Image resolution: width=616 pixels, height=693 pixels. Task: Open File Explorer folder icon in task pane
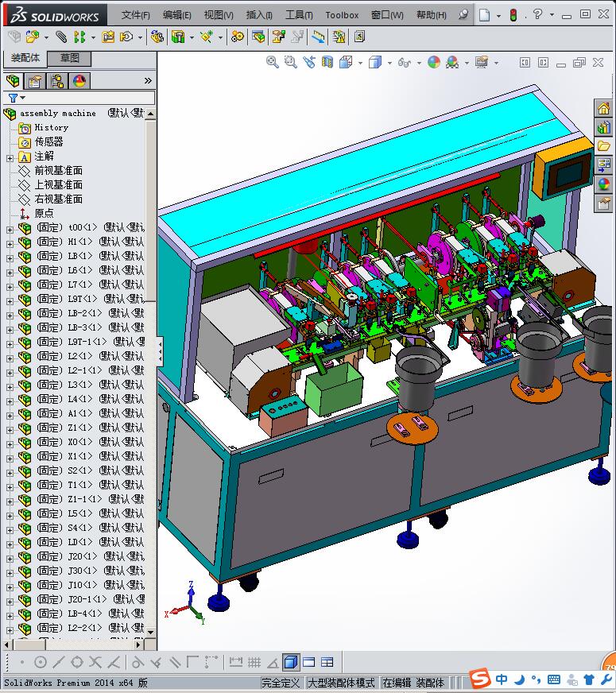(x=603, y=146)
